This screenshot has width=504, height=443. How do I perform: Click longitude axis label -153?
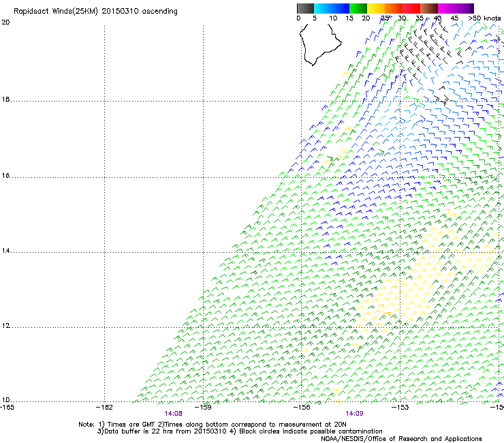[400, 408]
